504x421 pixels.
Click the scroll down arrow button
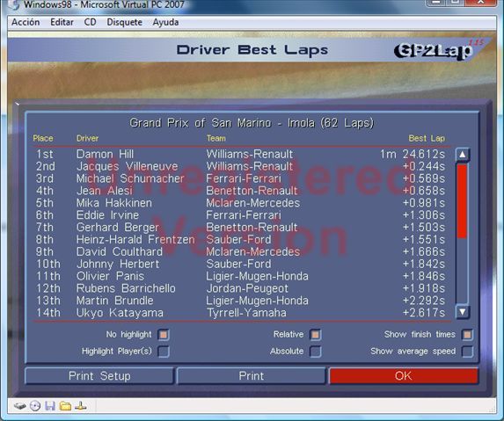(x=463, y=311)
